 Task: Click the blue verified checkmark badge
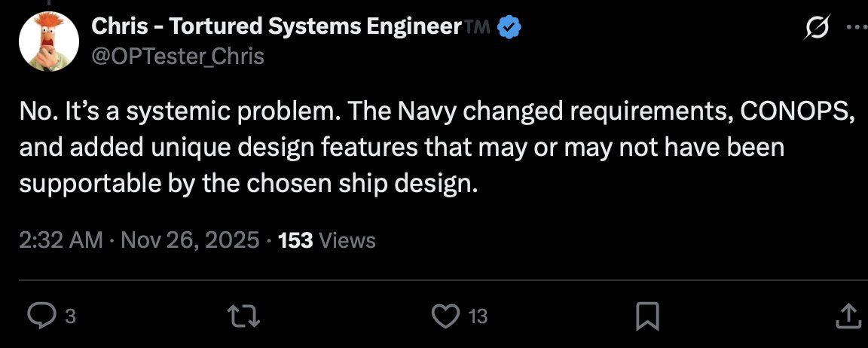[511, 28]
